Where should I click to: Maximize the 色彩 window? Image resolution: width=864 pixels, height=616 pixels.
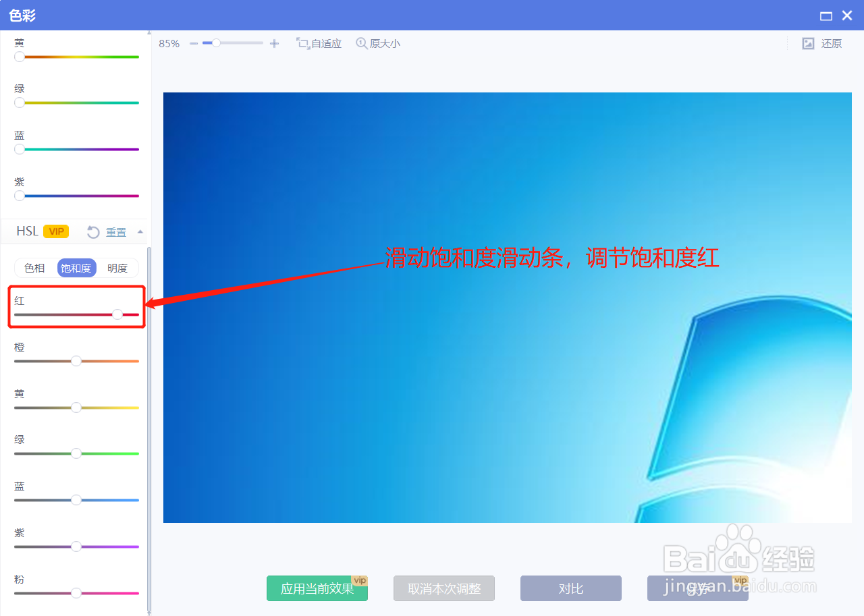click(826, 16)
